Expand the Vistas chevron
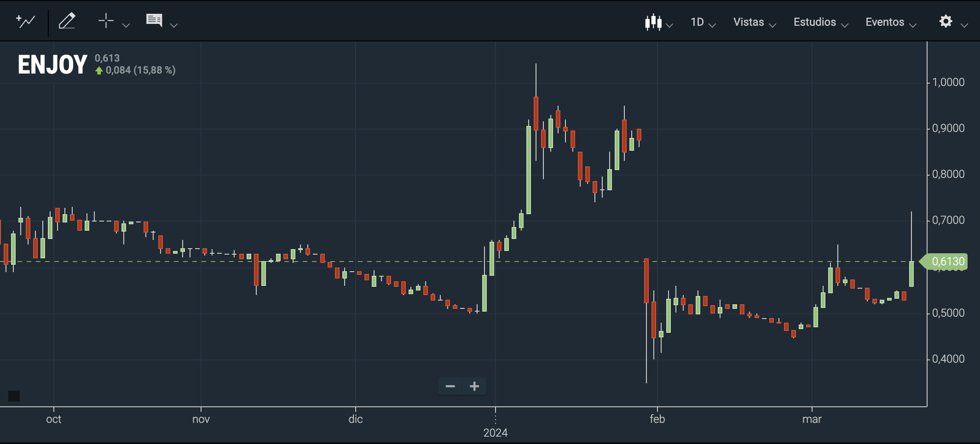 click(772, 26)
